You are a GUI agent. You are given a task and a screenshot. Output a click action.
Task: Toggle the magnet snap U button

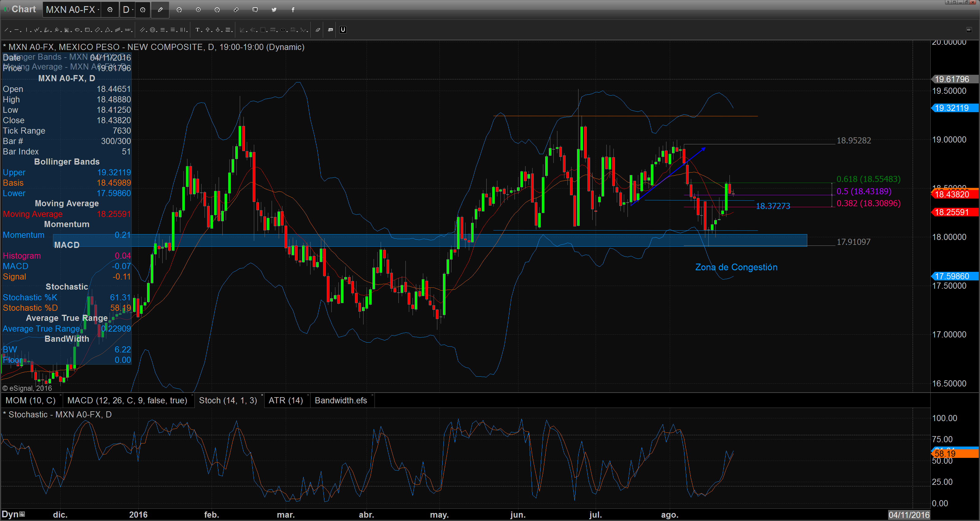(x=343, y=30)
